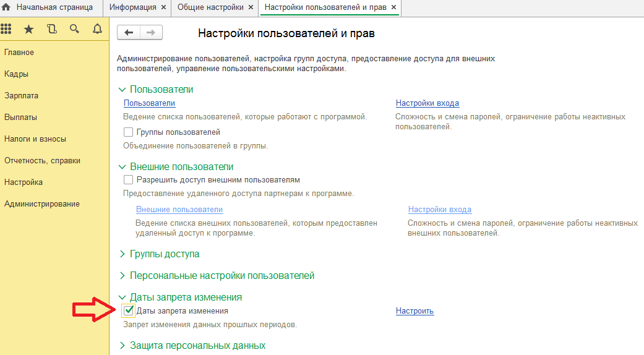Expand Персональные настройки пользователей section
Image resolution: width=644 pixels, height=355 pixels.
pos(122,276)
